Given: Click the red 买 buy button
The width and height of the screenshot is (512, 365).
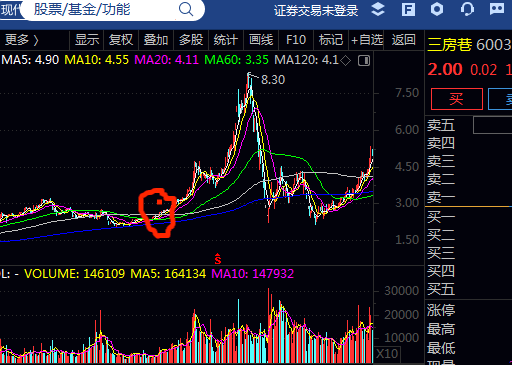Looking at the screenshot, I should pyautogui.click(x=457, y=99).
